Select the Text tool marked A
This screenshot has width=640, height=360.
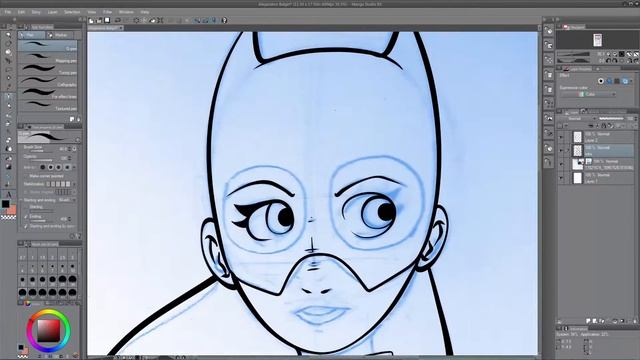pos(9,194)
